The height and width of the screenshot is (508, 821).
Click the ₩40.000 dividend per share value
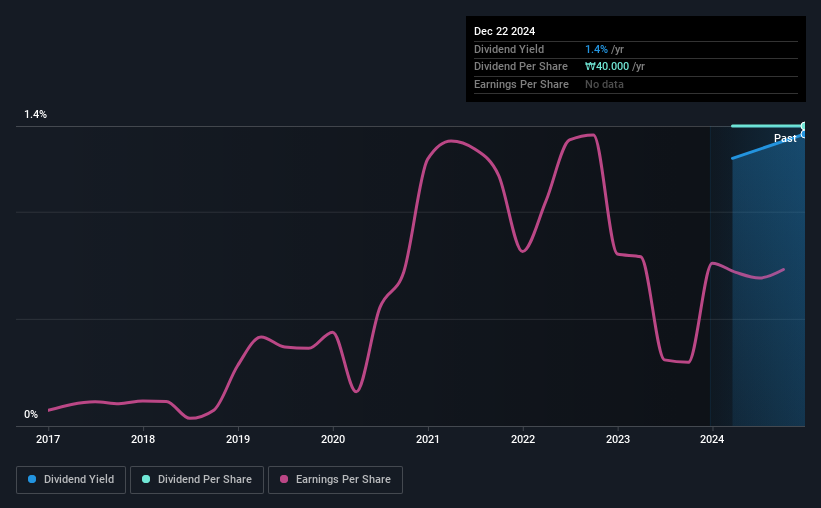(607, 67)
